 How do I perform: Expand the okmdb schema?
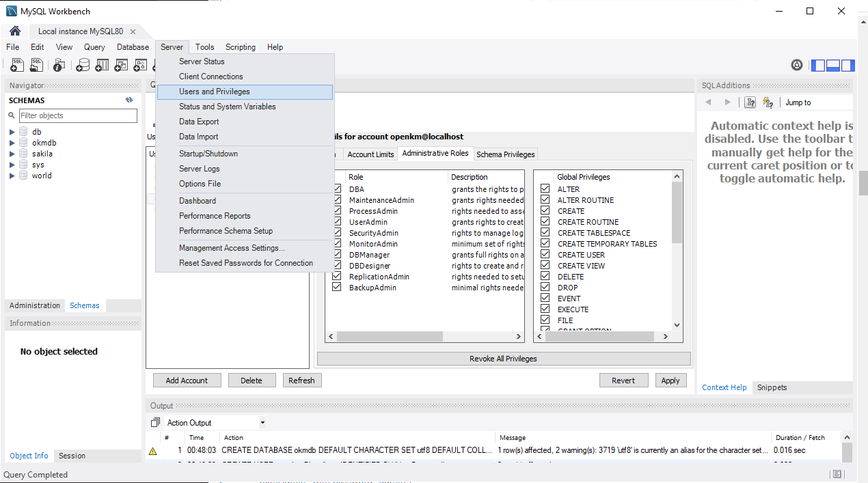tap(12, 143)
